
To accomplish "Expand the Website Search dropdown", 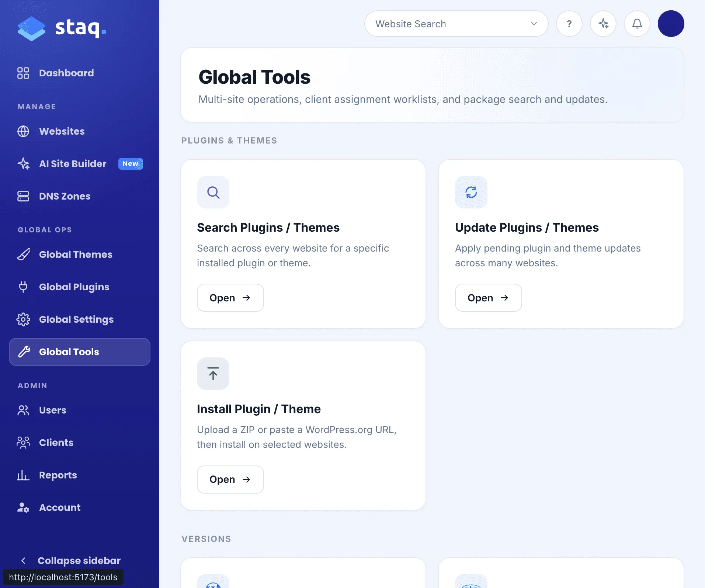I will (x=456, y=24).
